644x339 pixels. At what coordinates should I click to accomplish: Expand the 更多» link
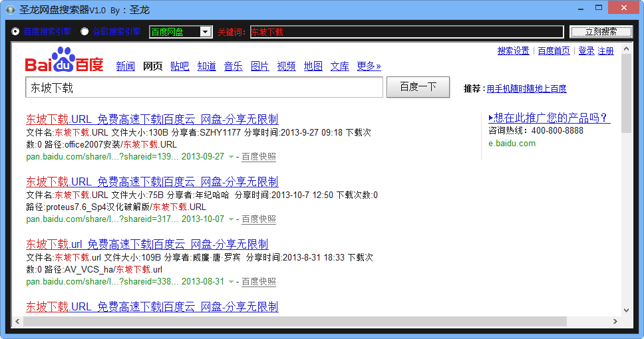(x=369, y=66)
